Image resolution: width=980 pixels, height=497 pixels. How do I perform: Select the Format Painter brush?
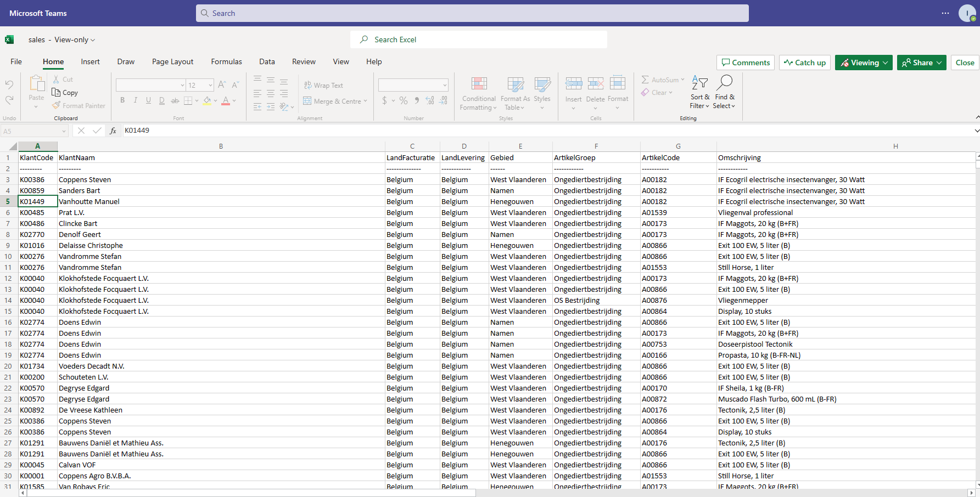56,105
